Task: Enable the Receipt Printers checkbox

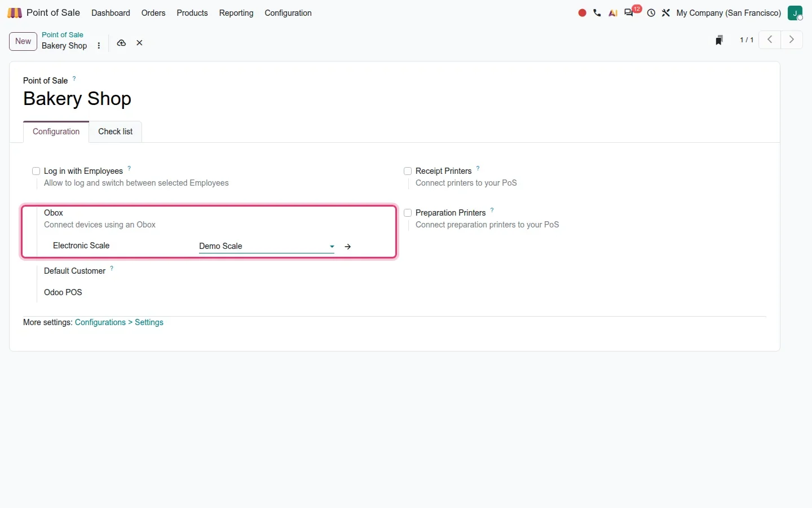Action: tap(408, 171)
